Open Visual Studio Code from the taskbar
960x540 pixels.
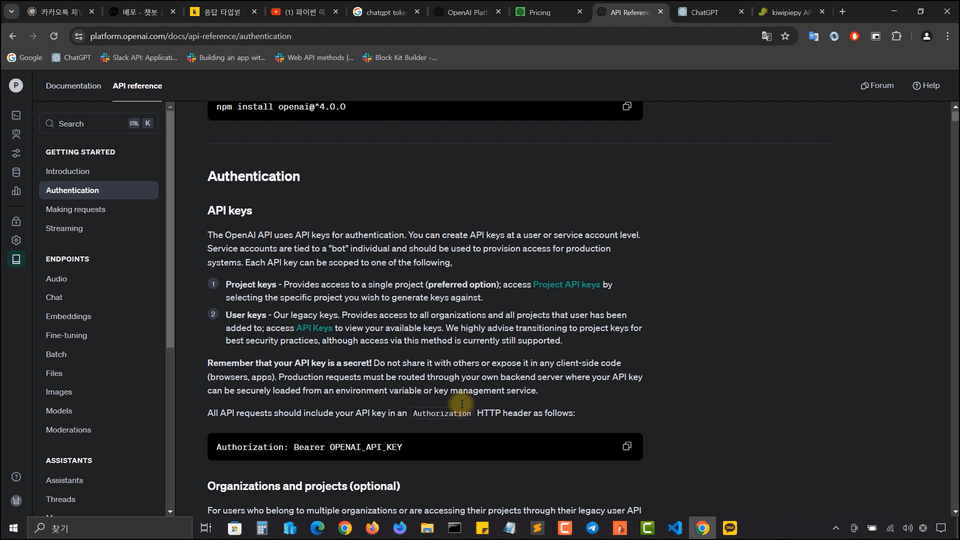675,528
